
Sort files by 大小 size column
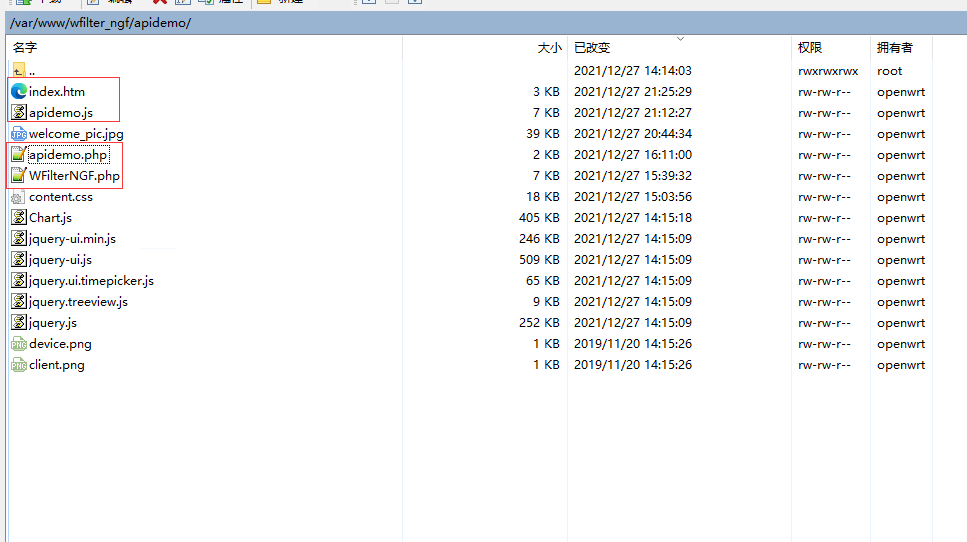[549, 47]
